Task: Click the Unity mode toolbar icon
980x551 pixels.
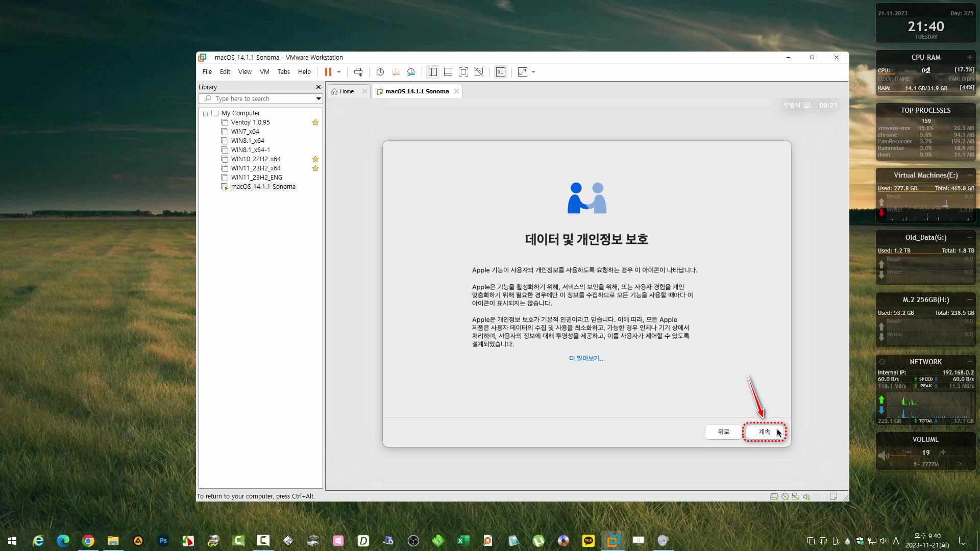Action: (x=479, y=72)
